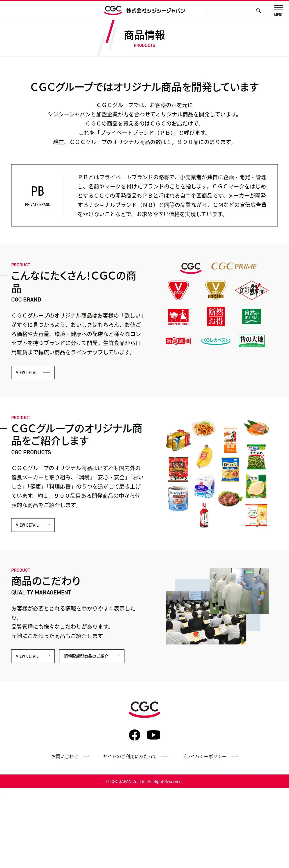Click the quality management factory photo
289x868 pixels.
click(239, 591)
